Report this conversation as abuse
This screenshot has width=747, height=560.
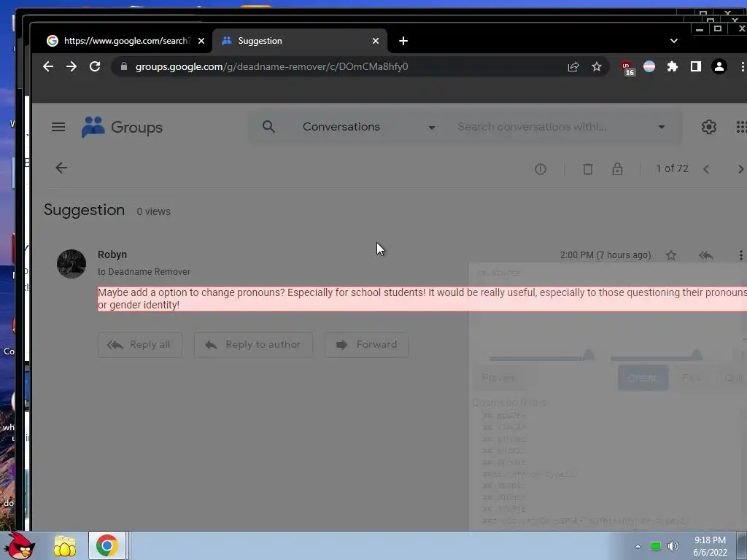[541, 169]
